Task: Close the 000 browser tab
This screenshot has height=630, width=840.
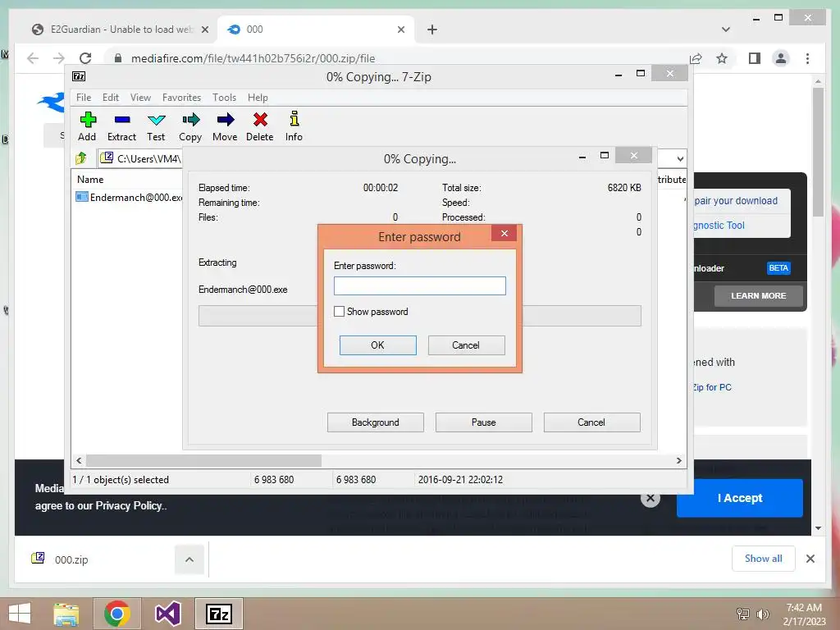Action: pos(400,30)
